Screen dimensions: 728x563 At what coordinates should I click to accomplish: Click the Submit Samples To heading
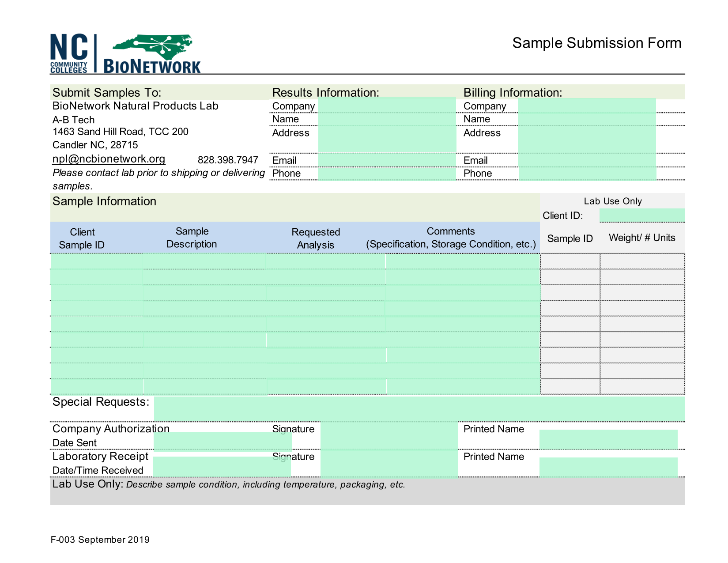107,92
